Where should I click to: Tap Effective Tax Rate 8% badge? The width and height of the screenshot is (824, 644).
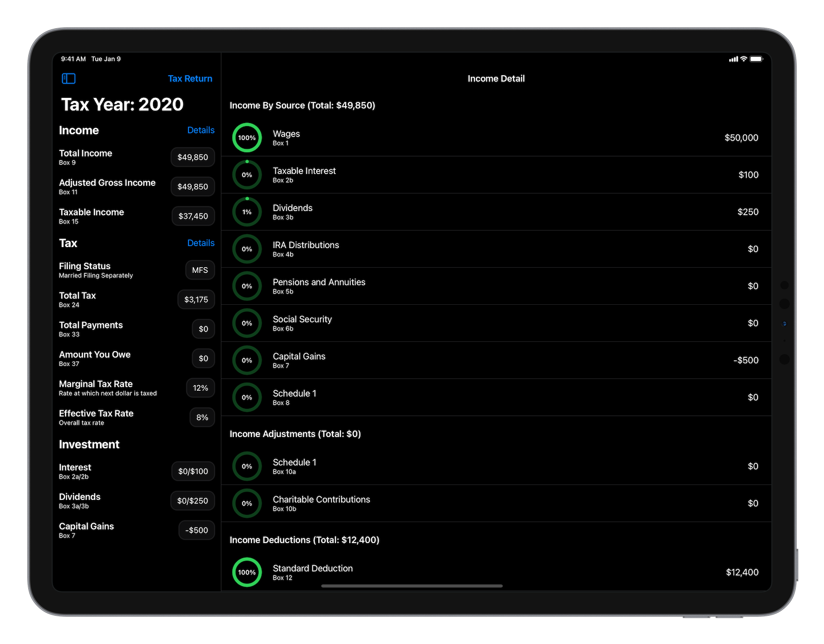tap(202, 417)
